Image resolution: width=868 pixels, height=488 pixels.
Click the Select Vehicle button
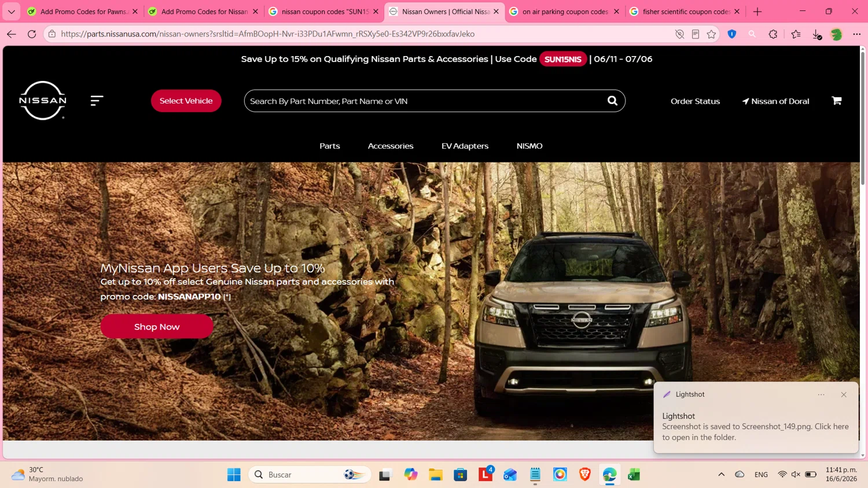186,101
